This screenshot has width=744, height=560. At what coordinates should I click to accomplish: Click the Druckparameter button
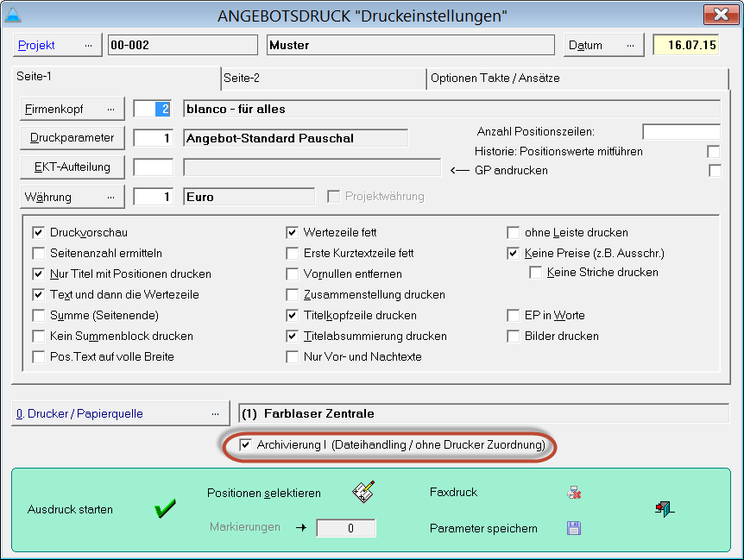pyautogui.click(x=73, y=138)
